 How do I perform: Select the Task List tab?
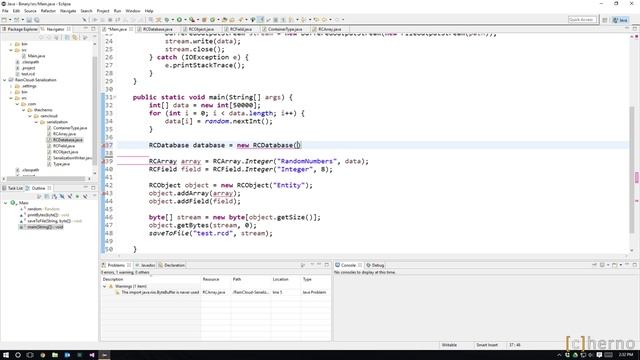pyautogui.click(x=13, y=188)
